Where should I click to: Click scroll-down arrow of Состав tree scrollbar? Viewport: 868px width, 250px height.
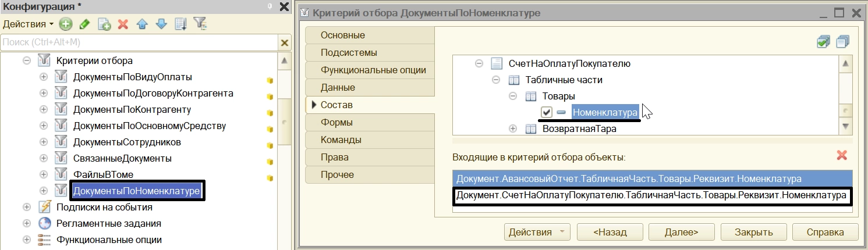[x=845, y=127]
